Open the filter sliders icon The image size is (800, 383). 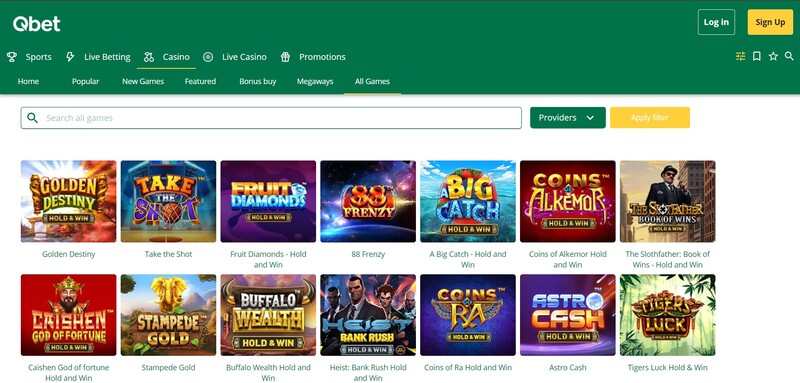point(740,56)
